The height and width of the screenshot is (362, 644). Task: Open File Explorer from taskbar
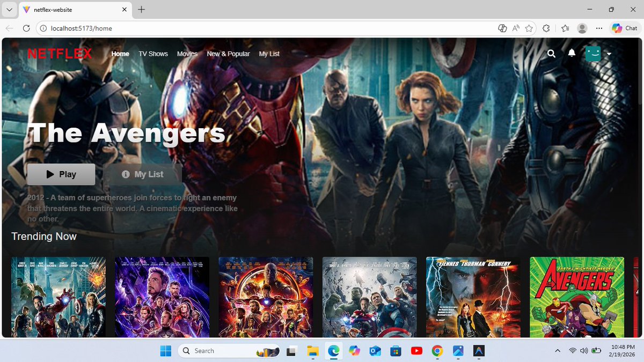coord(312,351)
